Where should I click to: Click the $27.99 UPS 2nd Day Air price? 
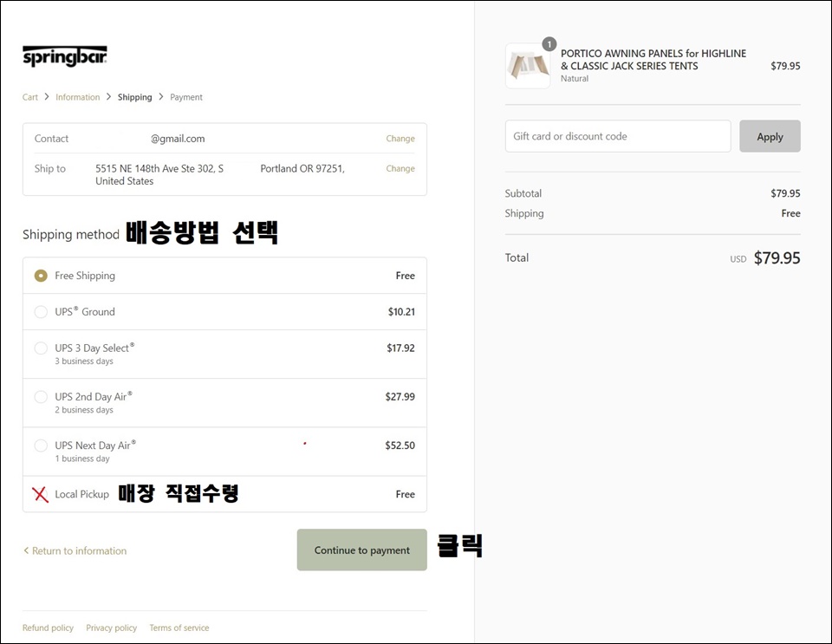(x=400, y=397)
